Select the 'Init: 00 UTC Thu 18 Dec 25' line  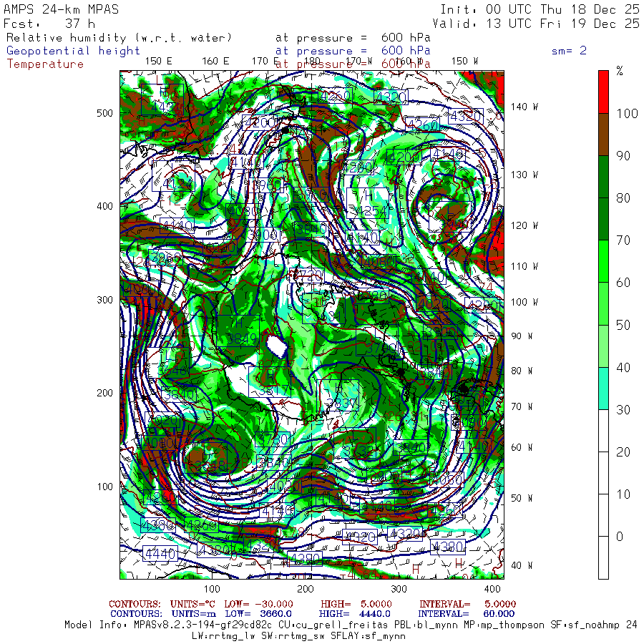pyautogui.click(x=540, y=9)
